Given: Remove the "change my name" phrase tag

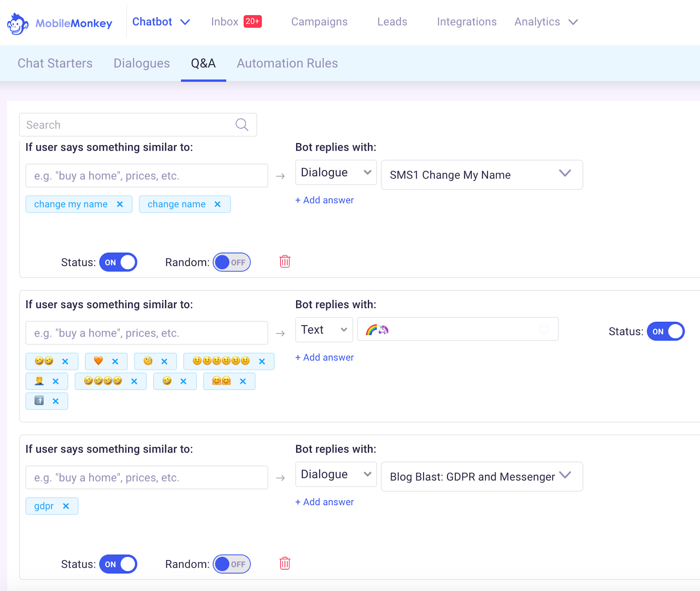Looking at the screenshot, I should 120,204.
